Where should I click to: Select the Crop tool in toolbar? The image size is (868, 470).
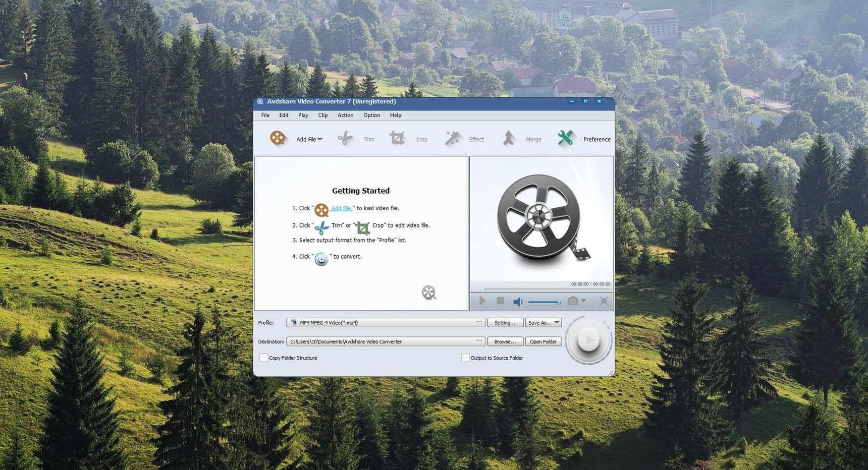point(397,138)
